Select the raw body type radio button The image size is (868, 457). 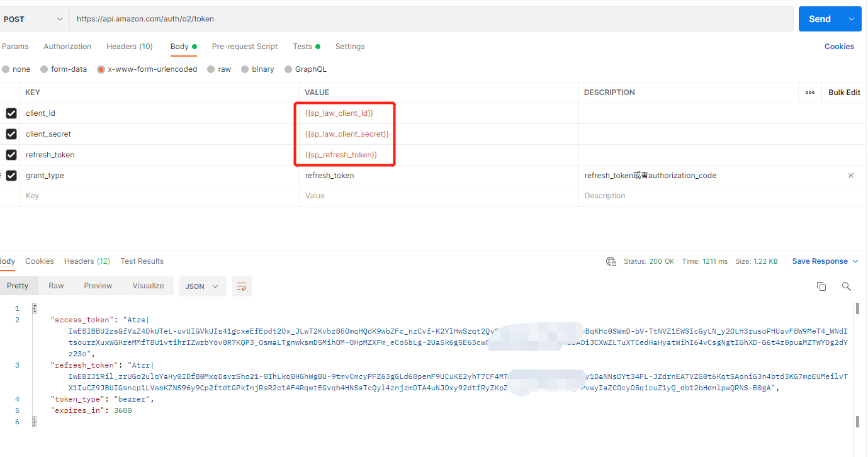212,69
